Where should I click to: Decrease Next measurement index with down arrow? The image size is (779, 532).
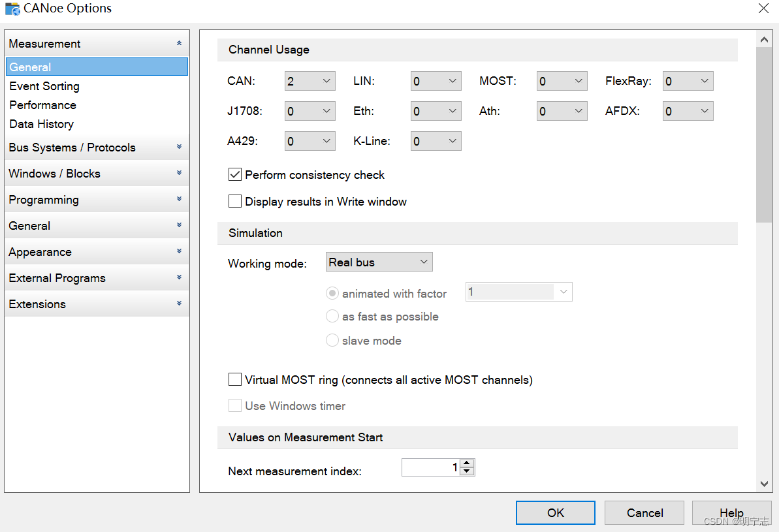[467, 471]
